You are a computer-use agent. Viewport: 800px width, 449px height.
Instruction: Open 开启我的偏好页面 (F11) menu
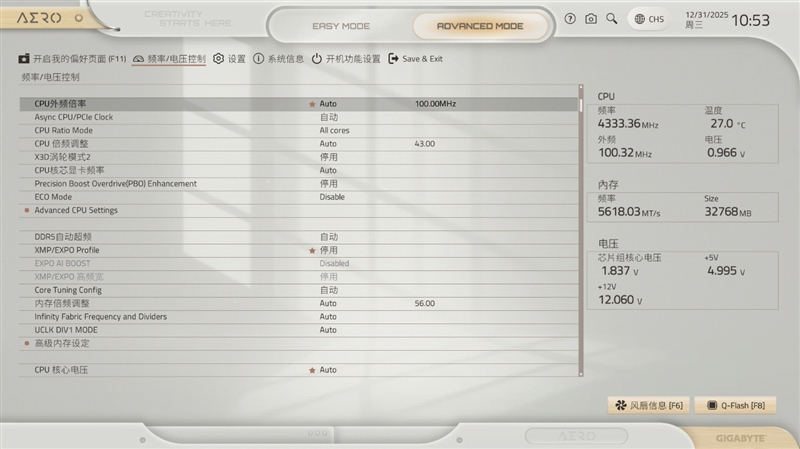point(72,59)
